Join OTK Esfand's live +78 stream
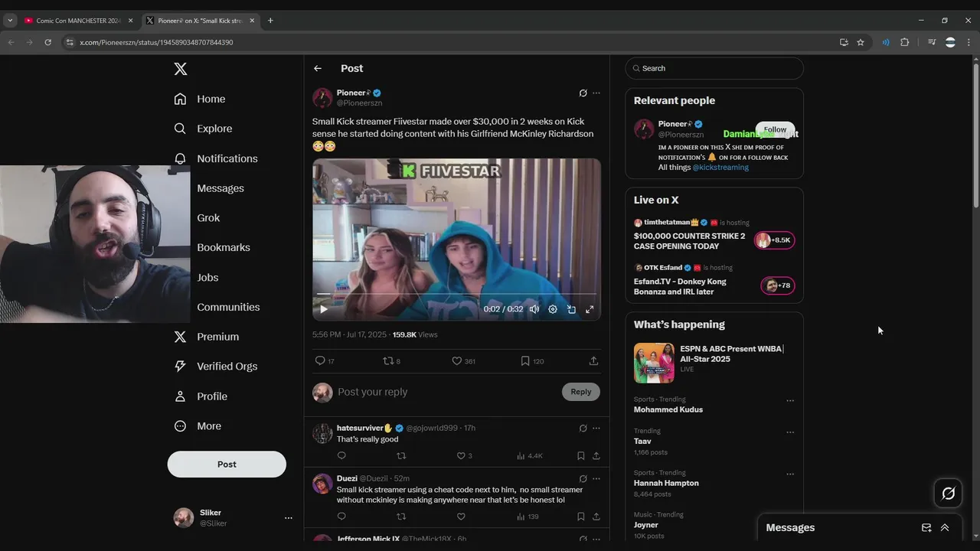The width and height of the screenshot is (980, 551). 777,285
